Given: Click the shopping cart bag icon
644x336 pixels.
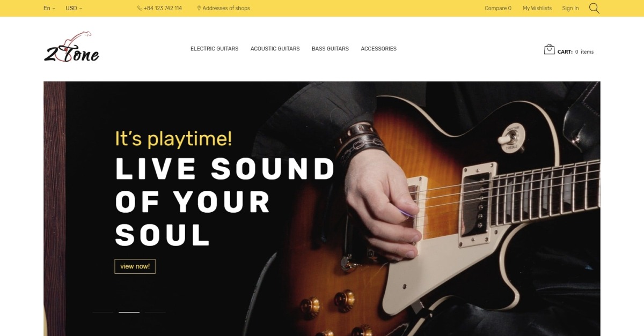Looking at the screenshot, I should (549, 49).
